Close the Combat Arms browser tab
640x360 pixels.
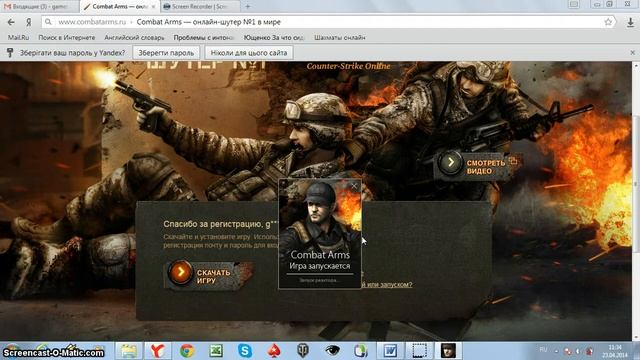153,7
